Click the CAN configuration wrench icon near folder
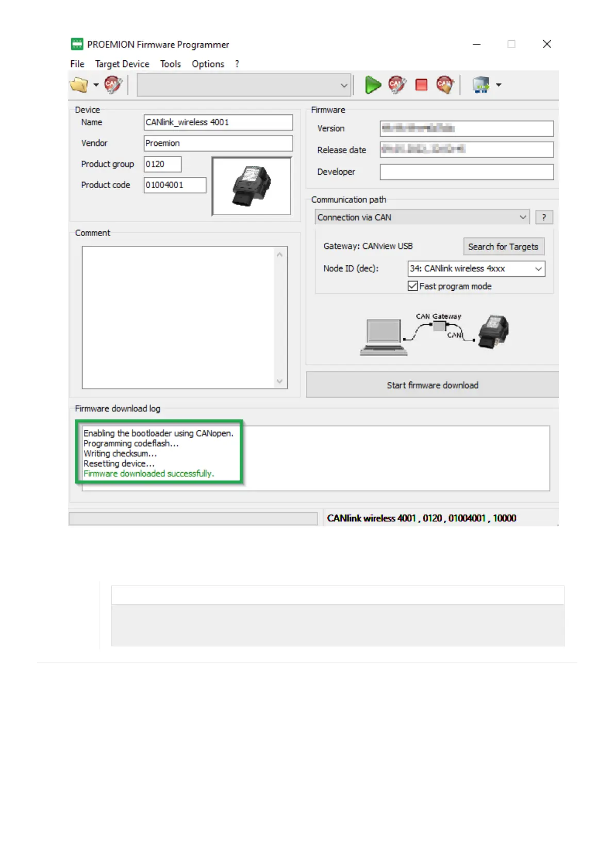The image size is (614, 868). pyautogui.click(x=113, y=85)
